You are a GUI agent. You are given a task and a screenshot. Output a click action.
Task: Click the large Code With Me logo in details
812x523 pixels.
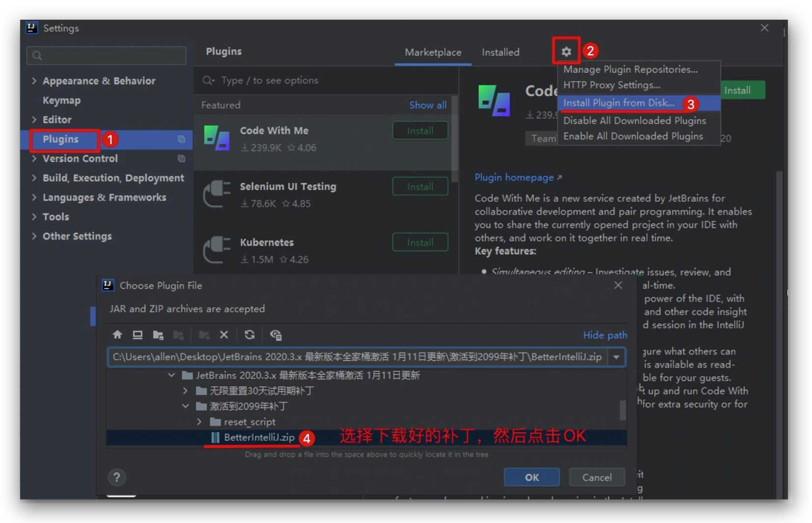tap(494, 100)
